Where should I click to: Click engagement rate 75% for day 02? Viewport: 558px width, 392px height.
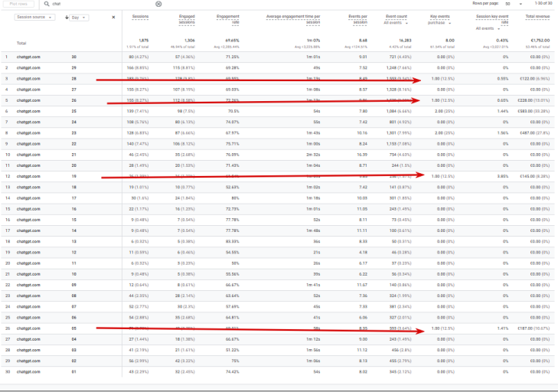235,361
